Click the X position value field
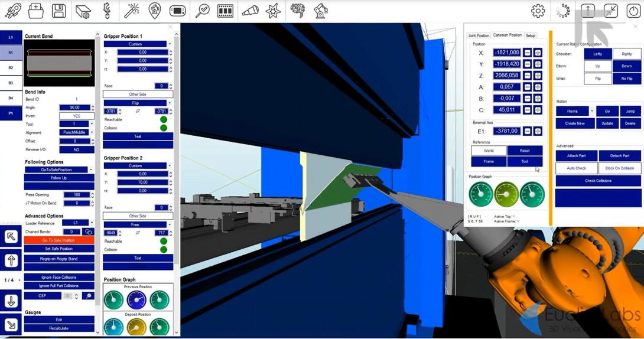644x339 pixels. [x=506, y=53]
